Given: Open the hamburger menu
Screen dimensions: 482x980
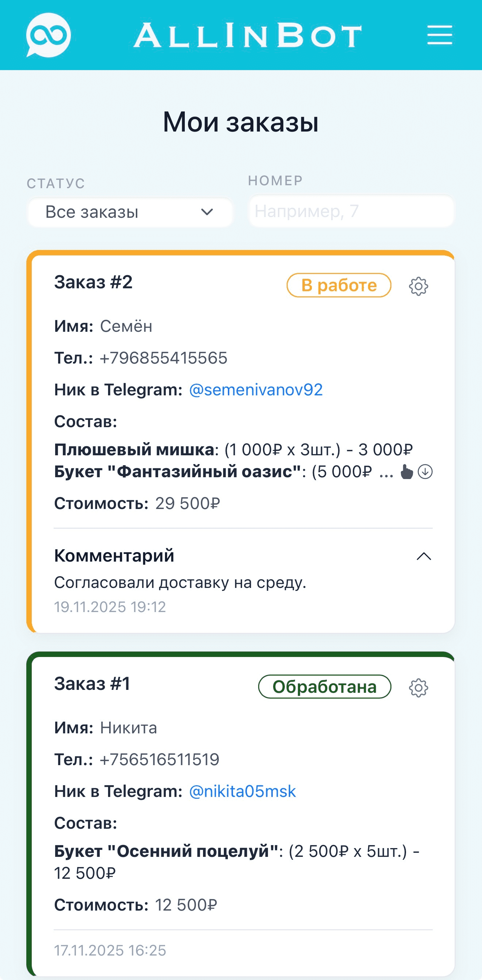Looking at the screenshot, I should (x=439, y=35).
